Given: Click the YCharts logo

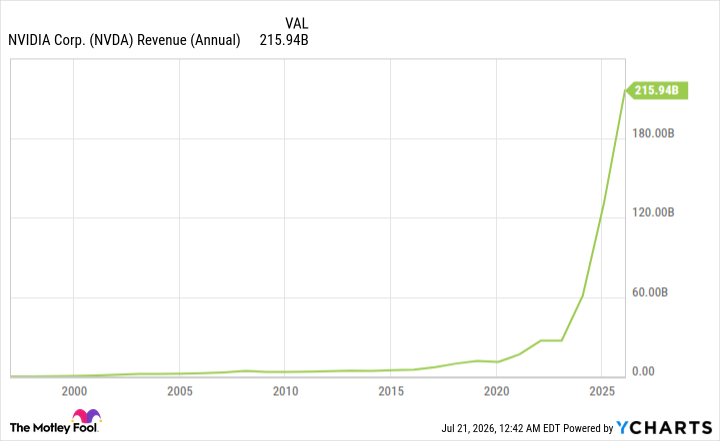Looking at the screenshot, I should [664, 428].
